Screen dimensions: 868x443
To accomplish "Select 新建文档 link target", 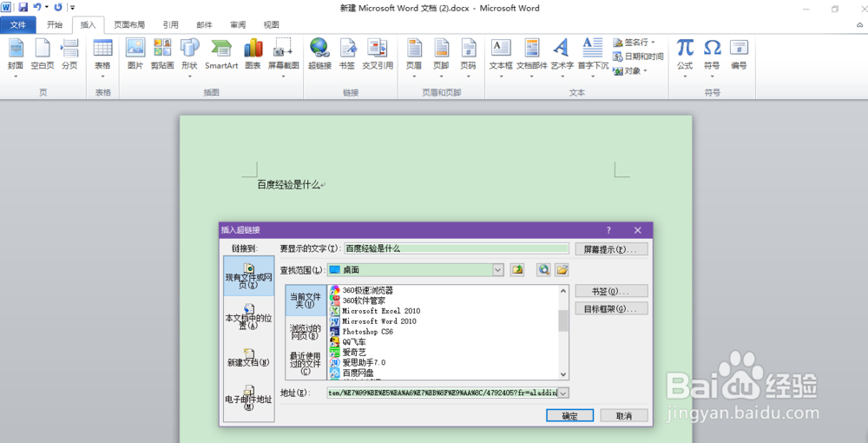I will pos(248,358).
